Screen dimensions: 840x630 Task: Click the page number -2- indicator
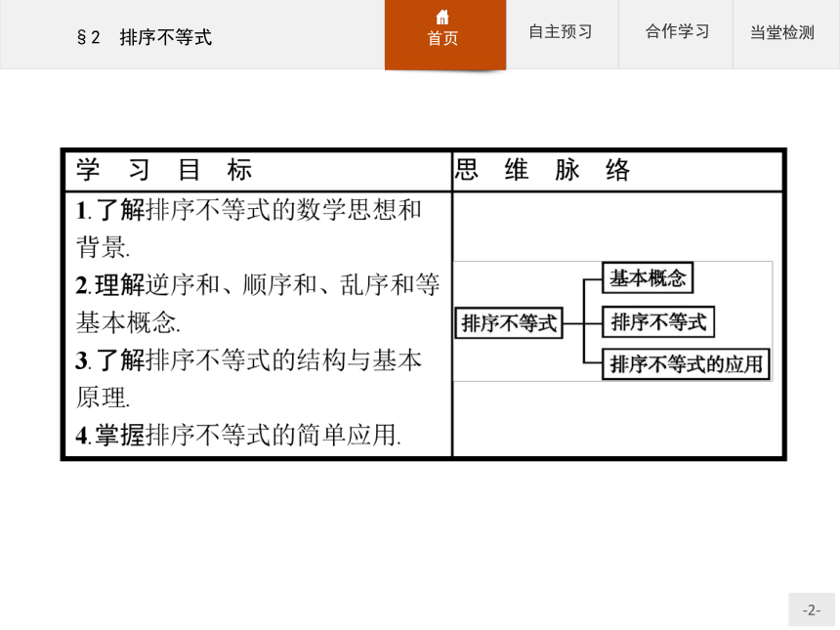pyautogui.click(x=811, y=609)
